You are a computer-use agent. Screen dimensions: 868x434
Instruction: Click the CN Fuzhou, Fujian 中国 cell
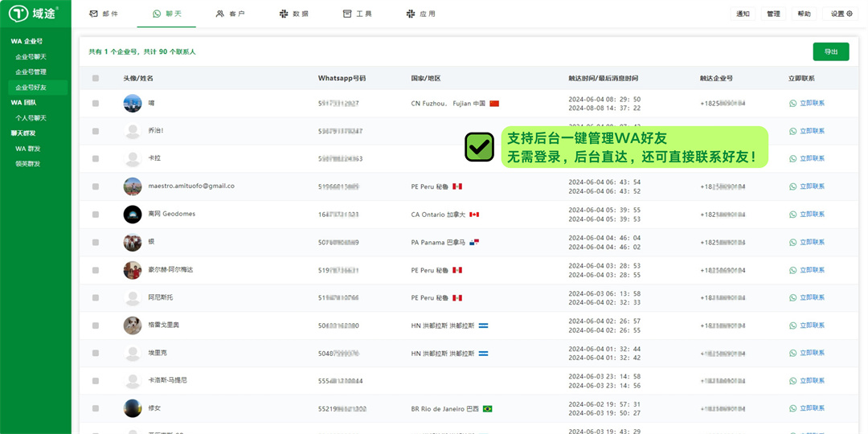tap(455, 104)
